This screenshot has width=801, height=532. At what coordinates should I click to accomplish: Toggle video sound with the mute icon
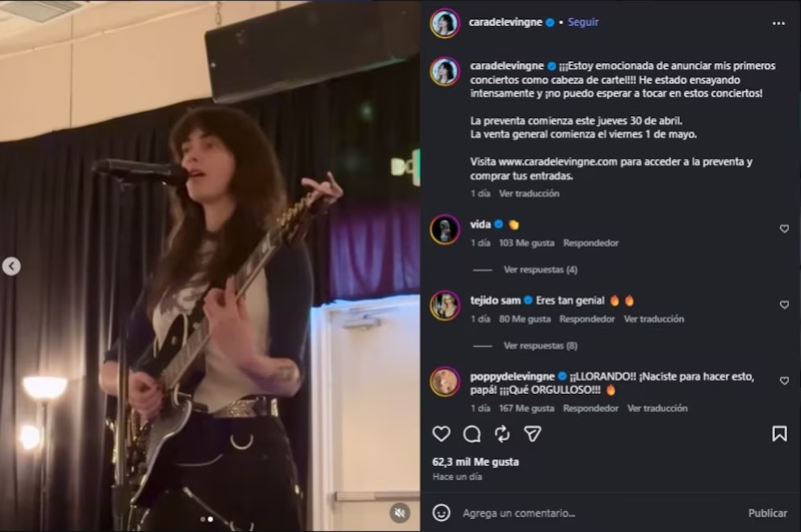399,512
